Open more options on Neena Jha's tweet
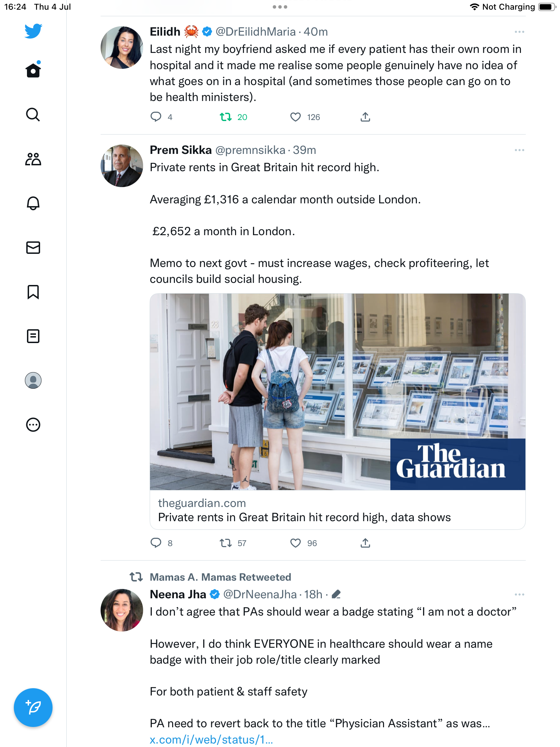560x747 pixels. point(519,594)
